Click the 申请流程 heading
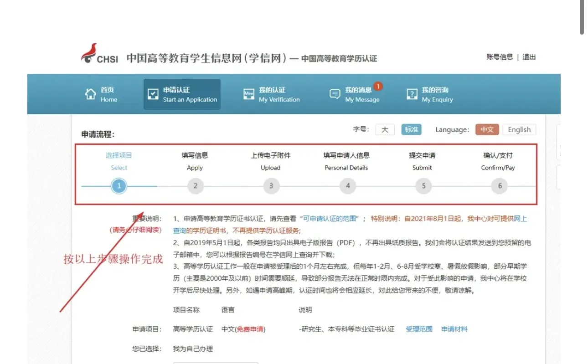The width and height of the screenshot is (588, 364). pos(98,134)
